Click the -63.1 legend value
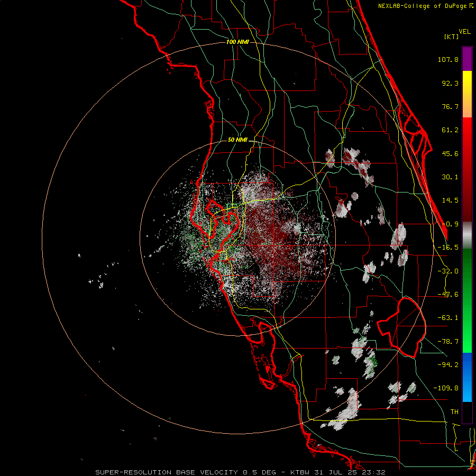The image size is (476, 476). coord(448,318)
